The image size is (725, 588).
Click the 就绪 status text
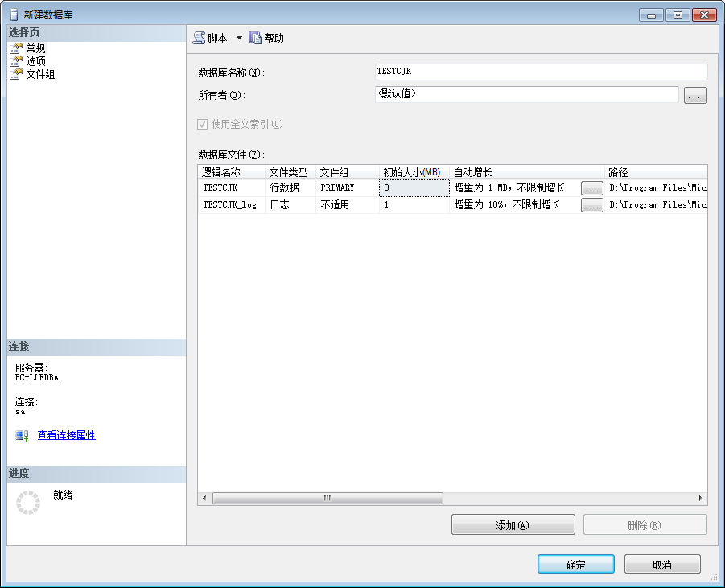(x=63, y=495)
